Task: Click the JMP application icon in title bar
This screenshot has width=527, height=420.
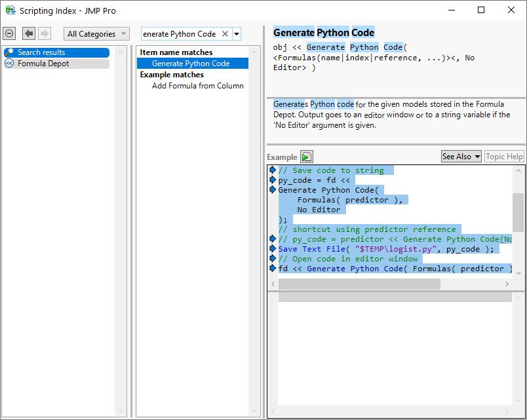Action: click(10, 10)
